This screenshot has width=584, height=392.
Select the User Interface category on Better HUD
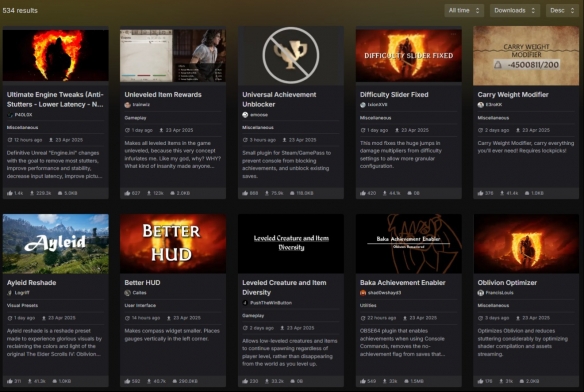pyautogui.click(x=140, y=306)
